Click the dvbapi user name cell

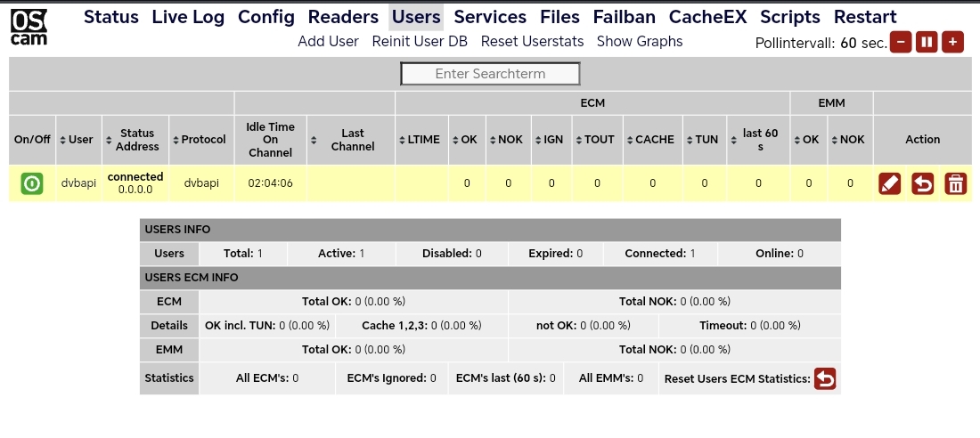[78, 183]
